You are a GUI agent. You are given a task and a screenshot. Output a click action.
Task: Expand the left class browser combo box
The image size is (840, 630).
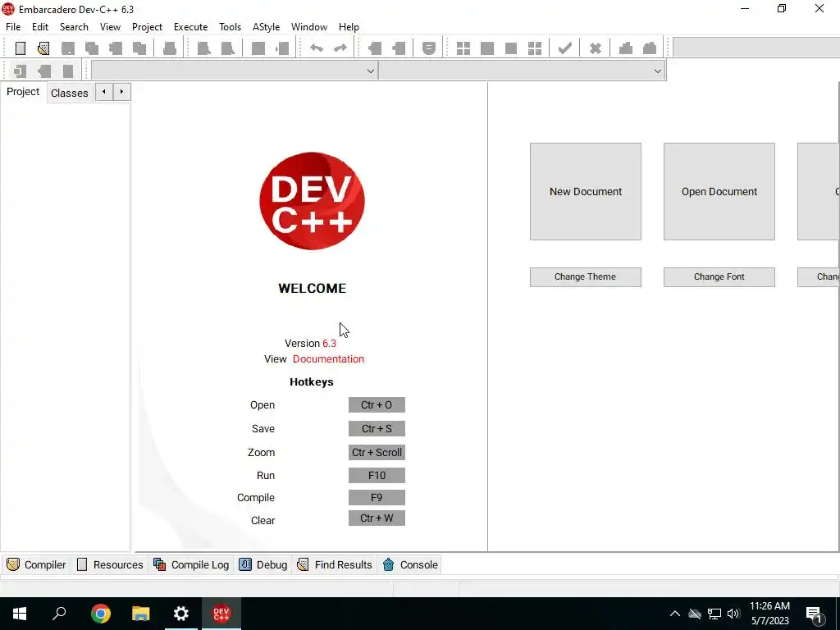coord(370,71)
